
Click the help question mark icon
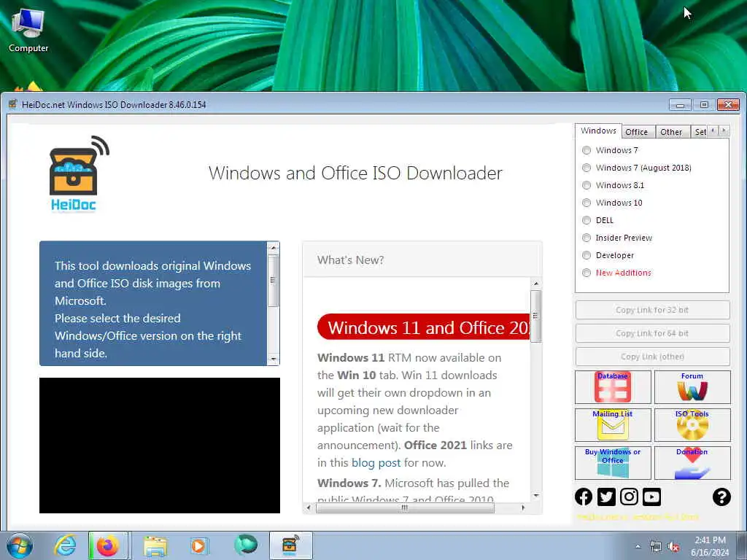[721, 497]
